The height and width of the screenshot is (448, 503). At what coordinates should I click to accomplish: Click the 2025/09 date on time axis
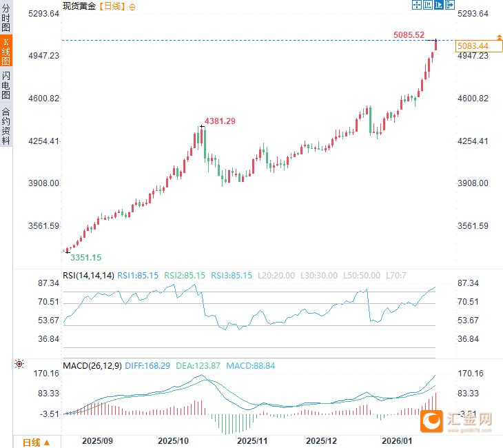(x=97, y=441)
